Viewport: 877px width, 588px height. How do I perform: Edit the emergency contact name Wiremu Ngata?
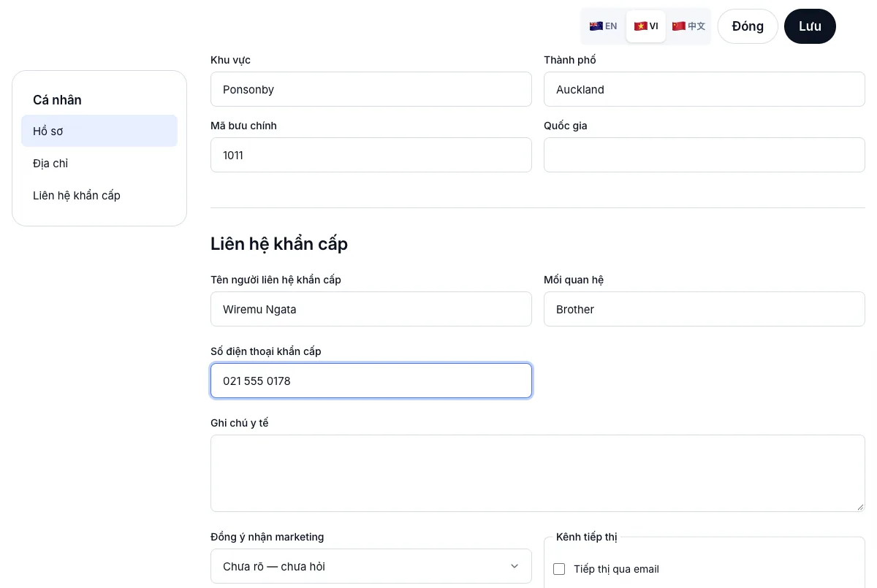[371, 309]
